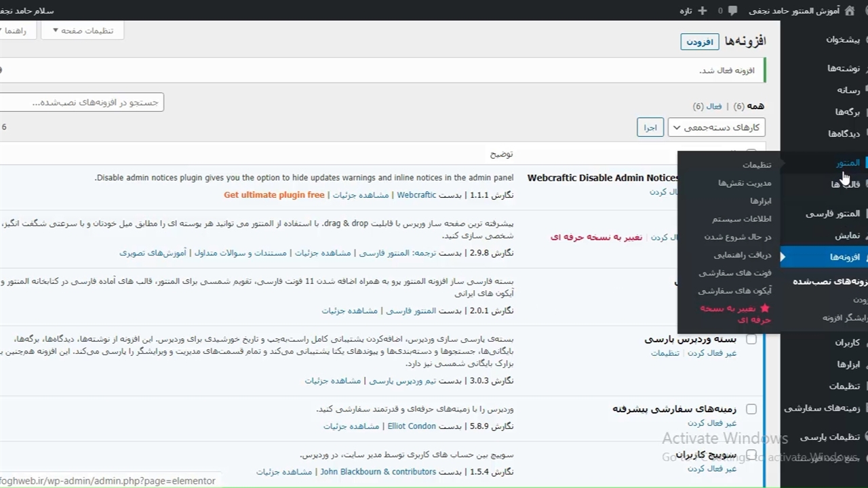Click the plus icon for new content
The width and height of the screenshot is (868, 488).
702,10
